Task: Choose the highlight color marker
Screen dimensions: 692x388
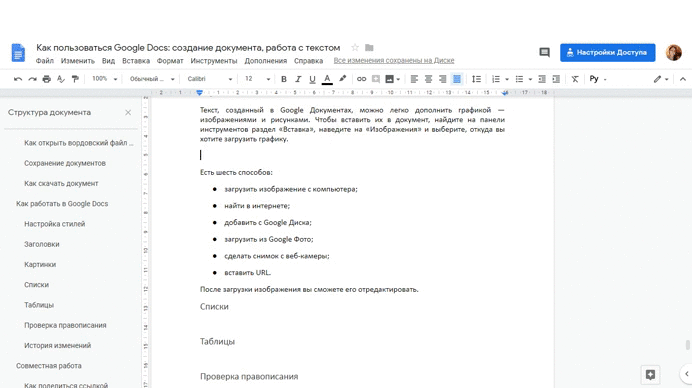Action: (342, 79)
